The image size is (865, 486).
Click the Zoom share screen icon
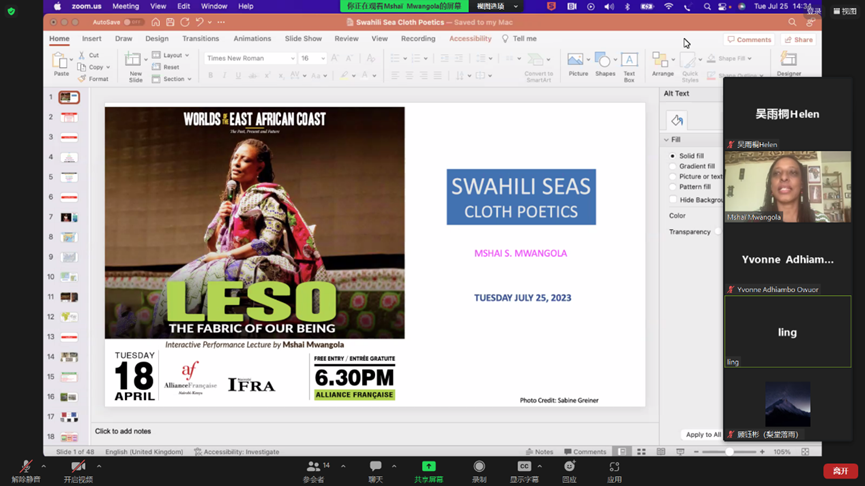tap(428, 467)
